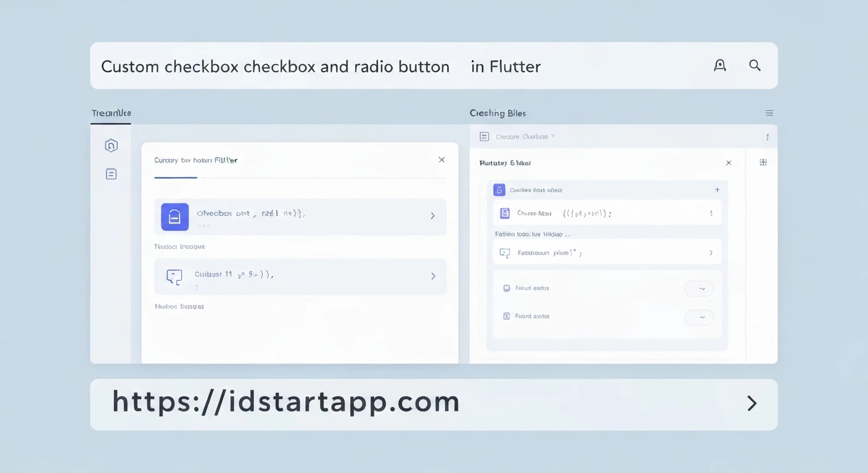Click the chevron in the URL bar

tap(751, 403)
